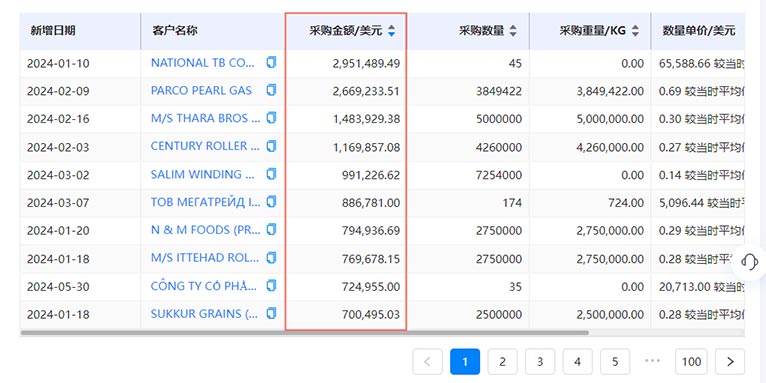
Task: Click date cell 2024-02-09
Action: coord(58,91)
